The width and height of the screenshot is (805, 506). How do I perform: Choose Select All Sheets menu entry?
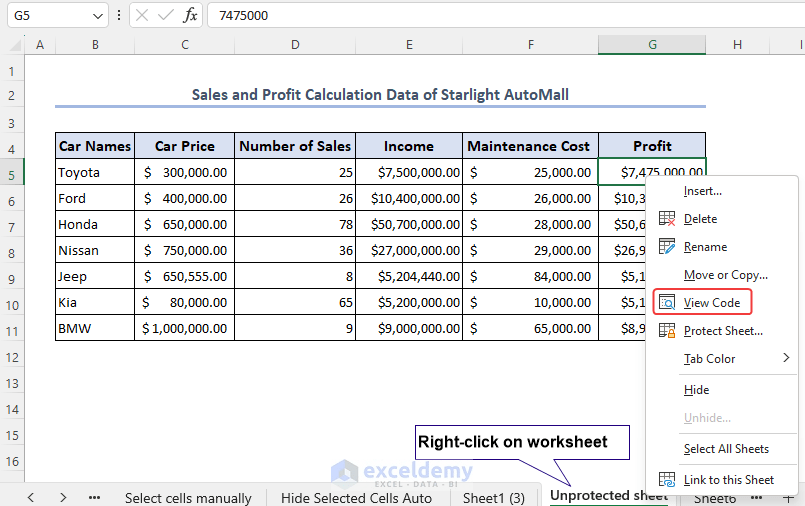726,449
